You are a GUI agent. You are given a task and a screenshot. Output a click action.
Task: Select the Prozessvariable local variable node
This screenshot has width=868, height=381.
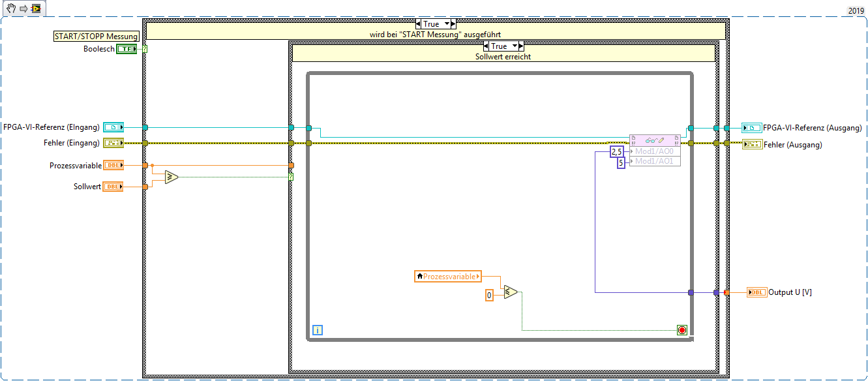pyautogui.click(x=448, y=277)
